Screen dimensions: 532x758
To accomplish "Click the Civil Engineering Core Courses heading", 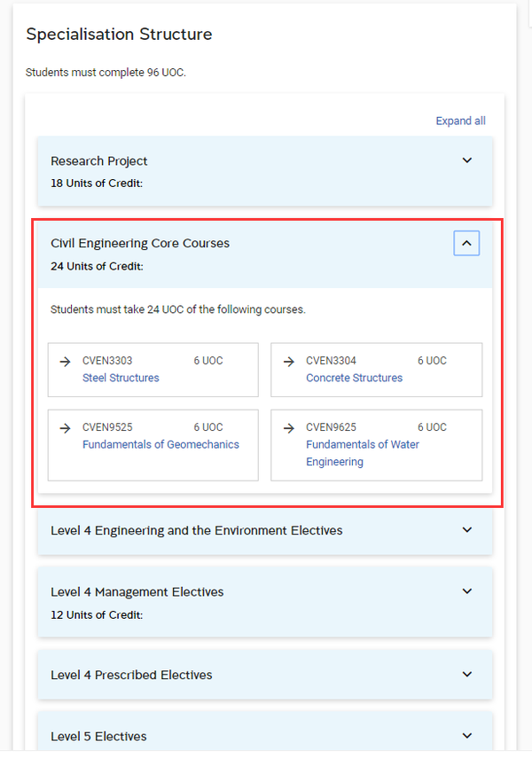I will [140, 243].
